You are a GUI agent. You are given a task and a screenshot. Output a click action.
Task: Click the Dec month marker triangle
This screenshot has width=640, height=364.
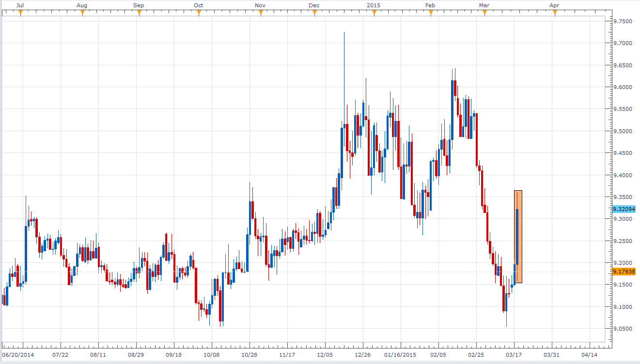(x=314, y=13)
